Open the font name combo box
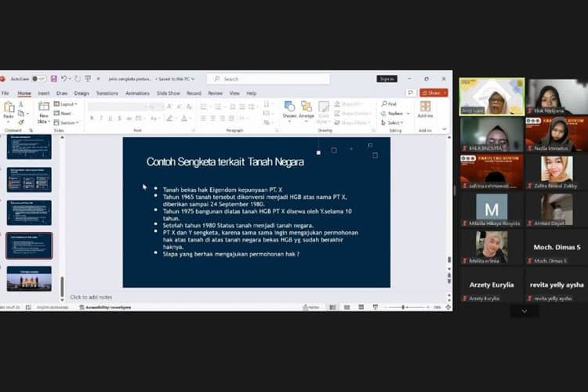Viewport: 588px width, 392px height. pyautogui.click(x=116, y=107)
